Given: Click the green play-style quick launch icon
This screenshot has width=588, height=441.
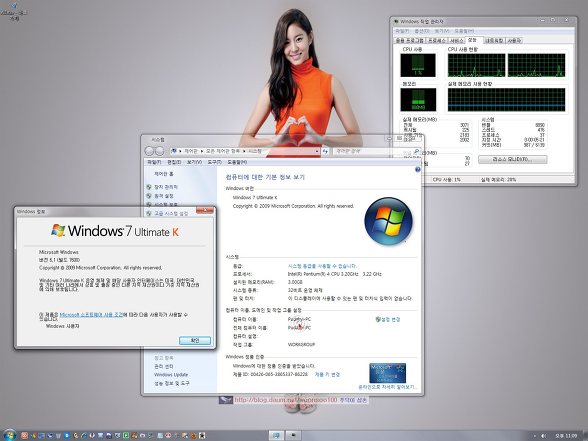Looking at the screenshot, I should point(126,436).
